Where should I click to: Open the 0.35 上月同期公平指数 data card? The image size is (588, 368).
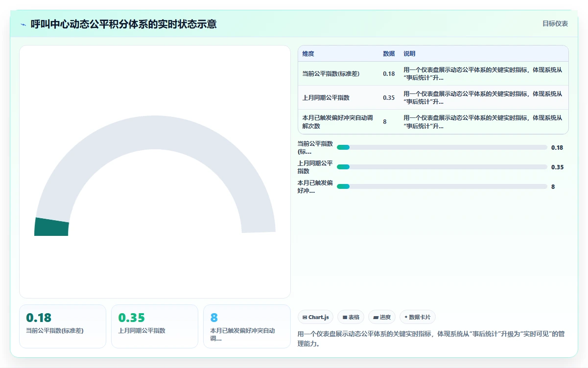click(x=155, y=326)
